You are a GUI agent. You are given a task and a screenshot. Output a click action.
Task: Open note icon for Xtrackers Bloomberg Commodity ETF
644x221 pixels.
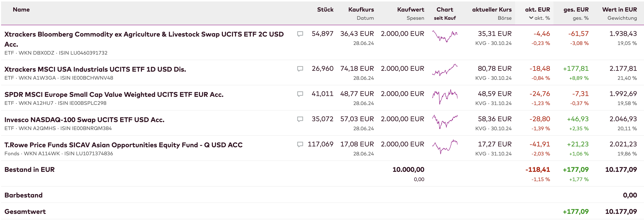pos(300,34)
